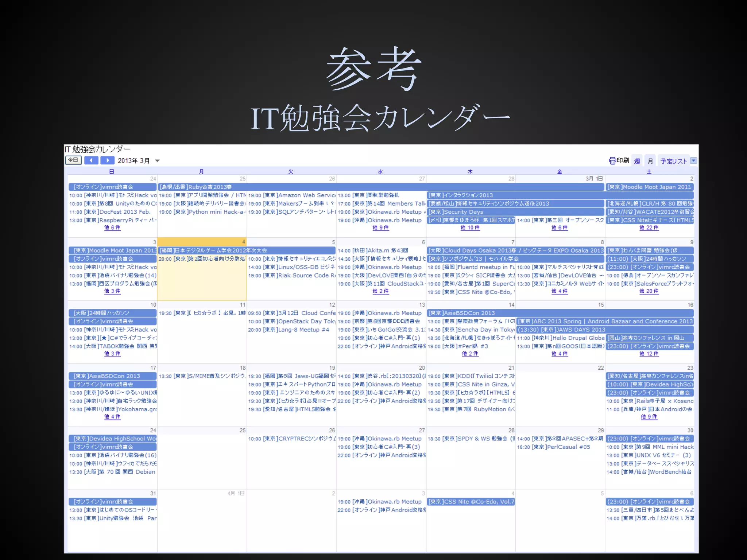Switch to the 週 (week) view tab
Screen dimensions: 747x560
coord(637,161)
